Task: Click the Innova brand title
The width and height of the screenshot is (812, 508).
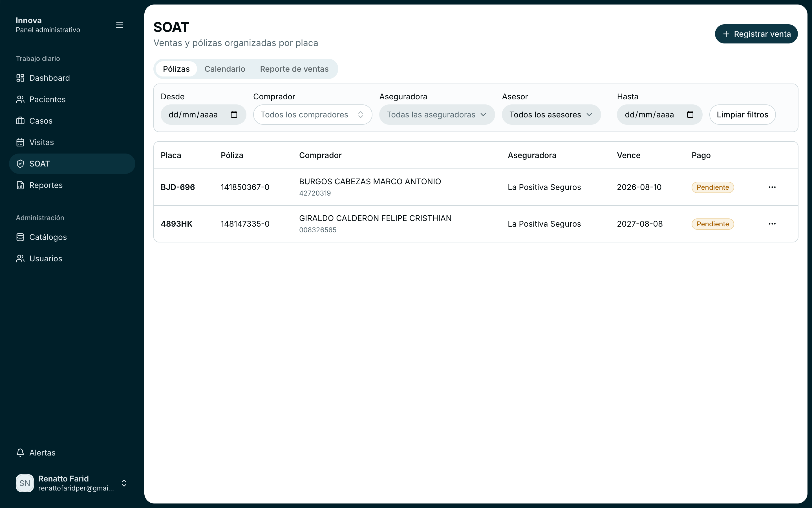Action: tap(28, 21)
